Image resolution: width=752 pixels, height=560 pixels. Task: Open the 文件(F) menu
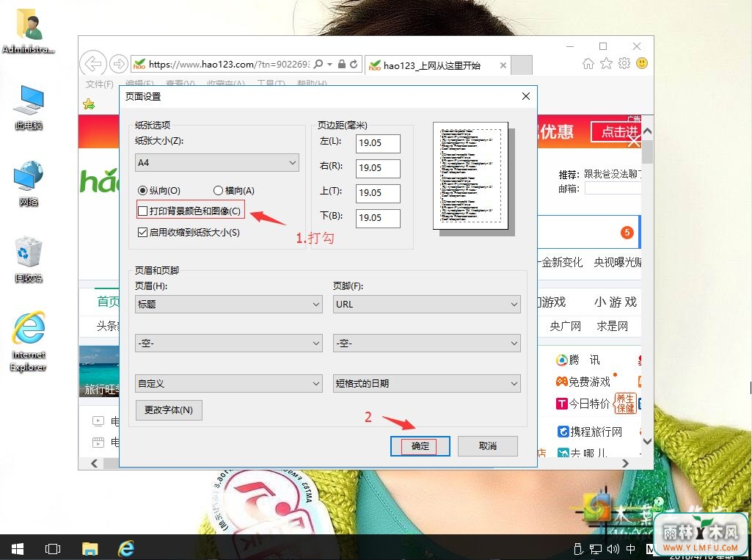[99, 84]
